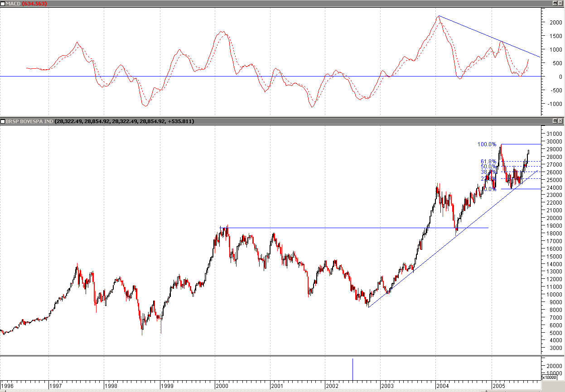Close the MACD indicator panel
The image size is (565, 392).
pos(560,3)
